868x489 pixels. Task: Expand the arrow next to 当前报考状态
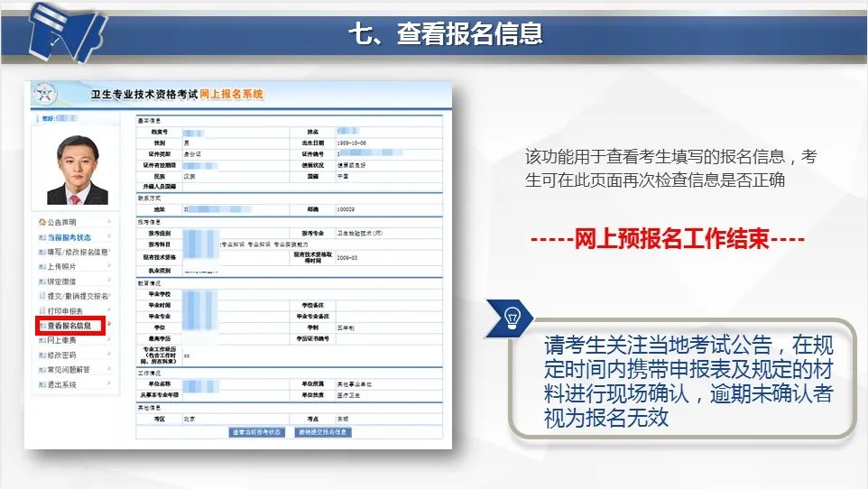(109, 236)
